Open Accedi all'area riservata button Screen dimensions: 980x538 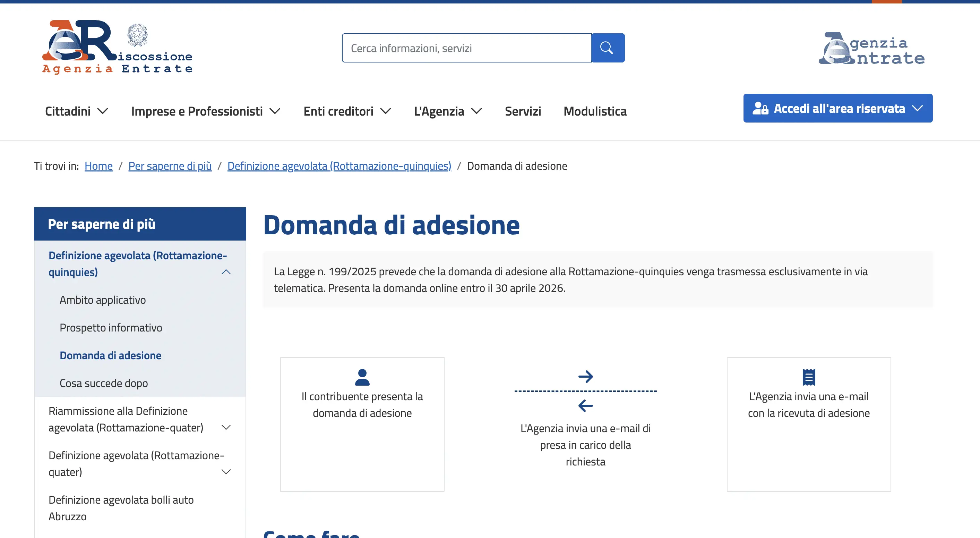(x=838, y=109)
